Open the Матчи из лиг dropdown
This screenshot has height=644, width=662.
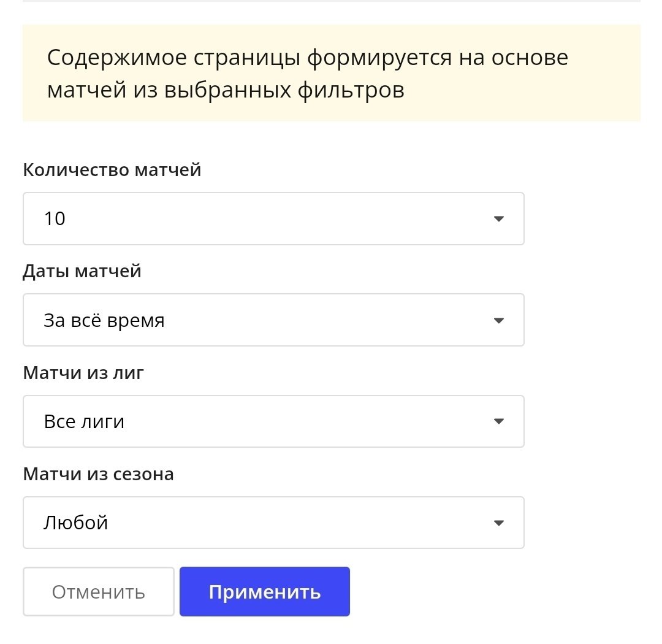[x=273, y=421]
